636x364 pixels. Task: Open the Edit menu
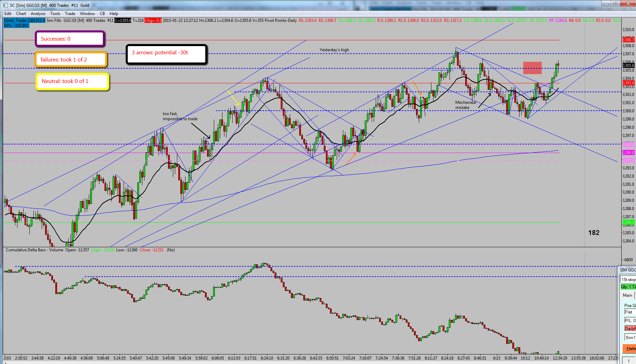(8, 14)
